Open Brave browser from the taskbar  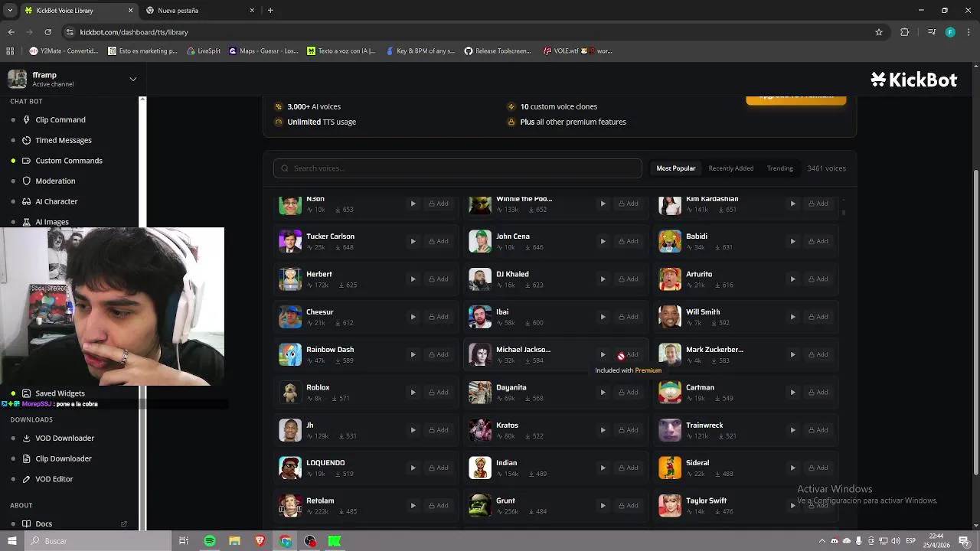[x=260, y=541]
